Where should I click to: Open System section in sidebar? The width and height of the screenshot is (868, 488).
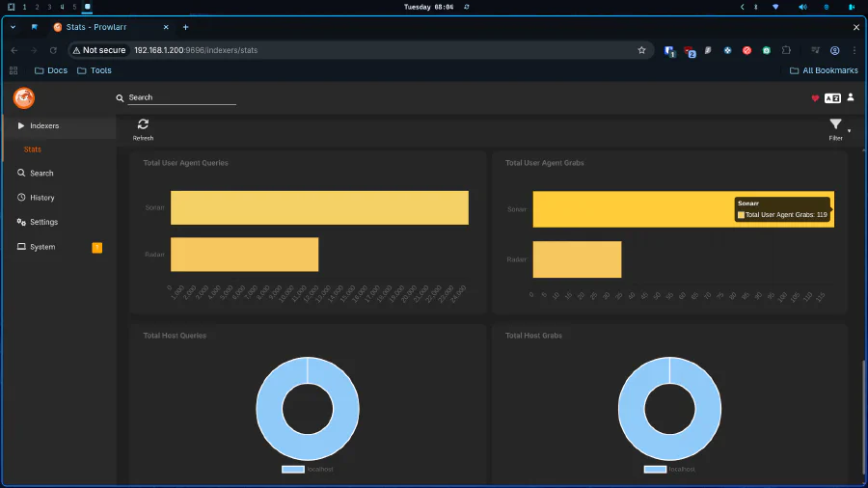[x=42, y=247]
